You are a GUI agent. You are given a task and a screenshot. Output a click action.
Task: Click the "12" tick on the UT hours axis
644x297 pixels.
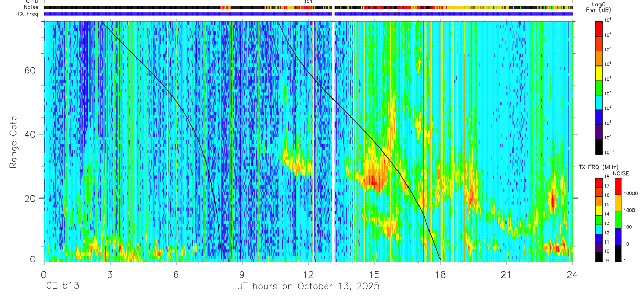(308, 274)
